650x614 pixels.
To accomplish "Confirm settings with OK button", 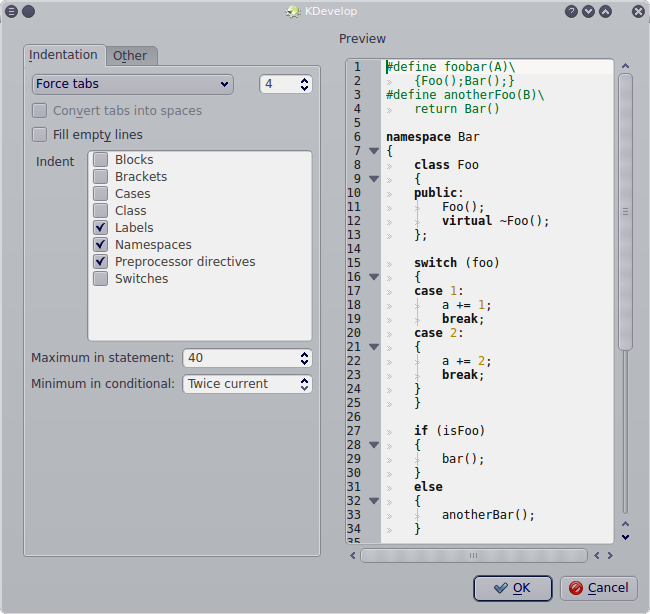I will 513,588.
